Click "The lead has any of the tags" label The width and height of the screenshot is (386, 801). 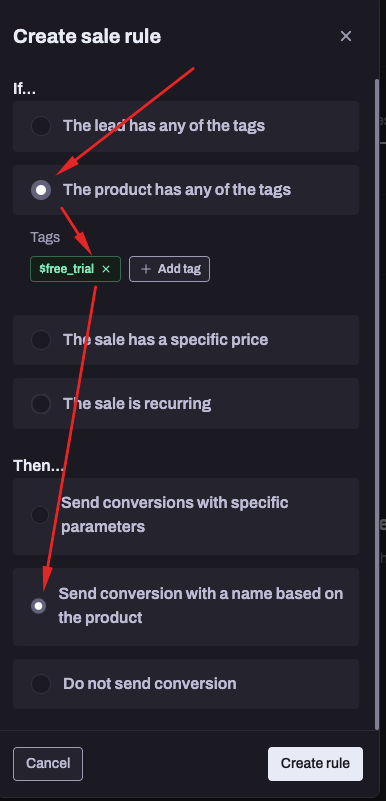pos(164,126)
